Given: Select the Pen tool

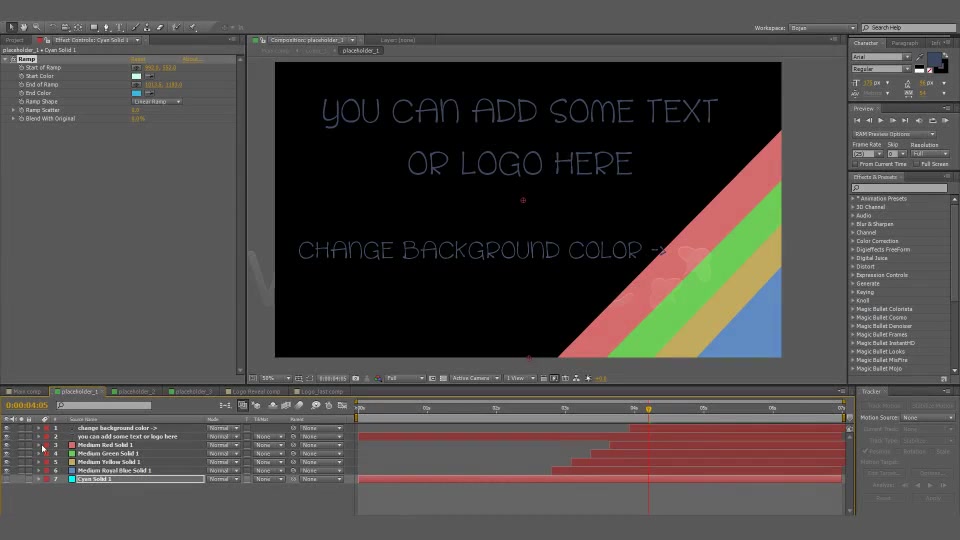Looking at the screenshot, I should tap(107, 27).
